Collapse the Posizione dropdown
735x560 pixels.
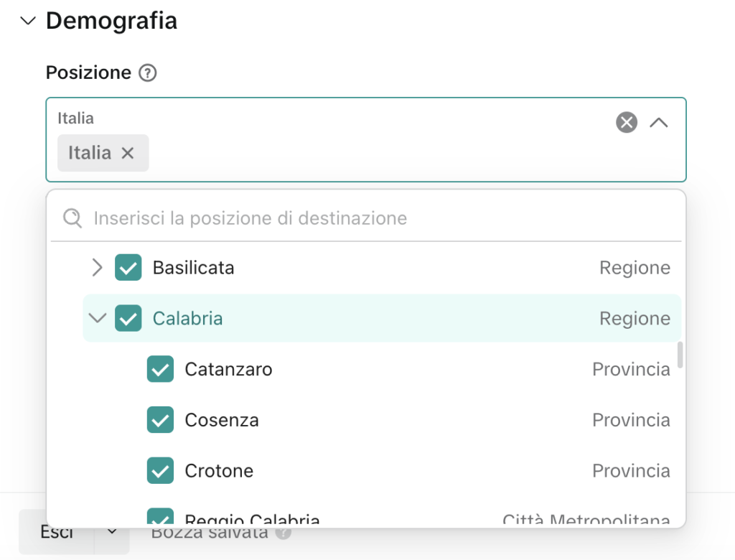tap(658, 123)
